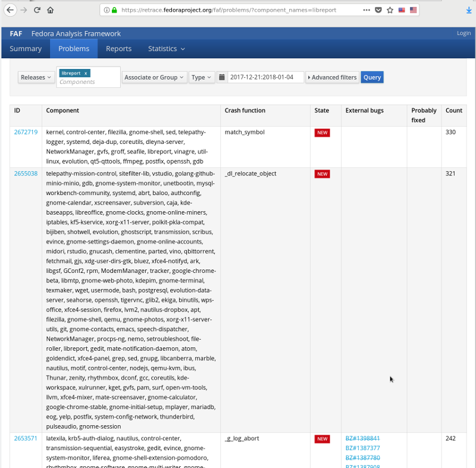Edit the date range field 2017-12-21:2018-01-04
This screenshot has width=476, height=468.
tap(265, 77)
